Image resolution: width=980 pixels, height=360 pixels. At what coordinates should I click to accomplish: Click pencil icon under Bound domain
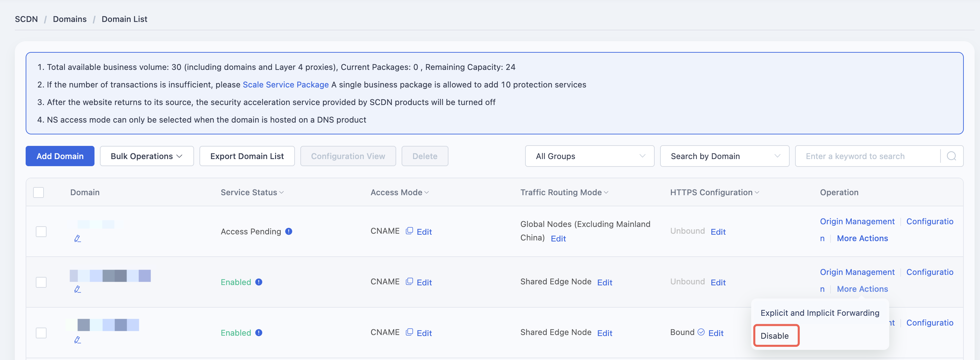click(77, 340)
